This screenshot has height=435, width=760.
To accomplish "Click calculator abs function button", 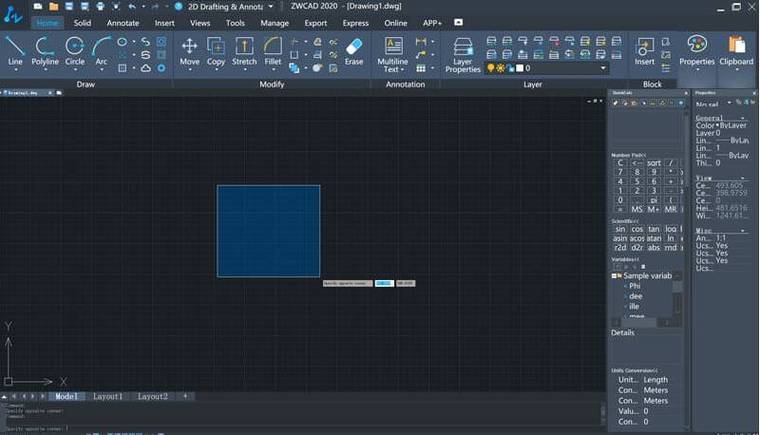I will 654,247.
